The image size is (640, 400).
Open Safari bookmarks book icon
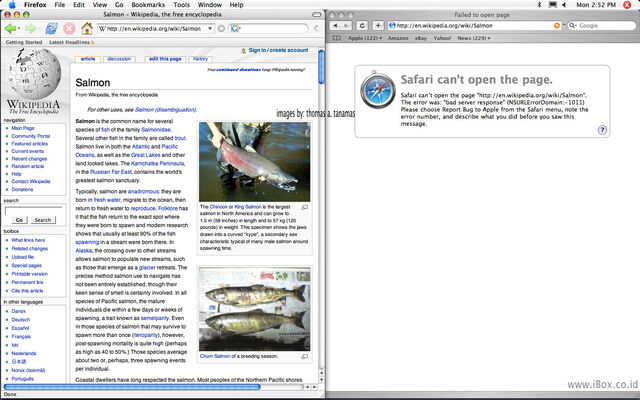[336, 38]
